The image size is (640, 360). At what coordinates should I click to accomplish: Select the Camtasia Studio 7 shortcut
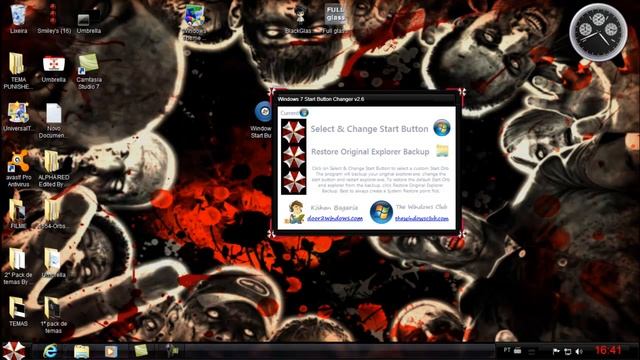pyautogui.click(x=89, y=71)
